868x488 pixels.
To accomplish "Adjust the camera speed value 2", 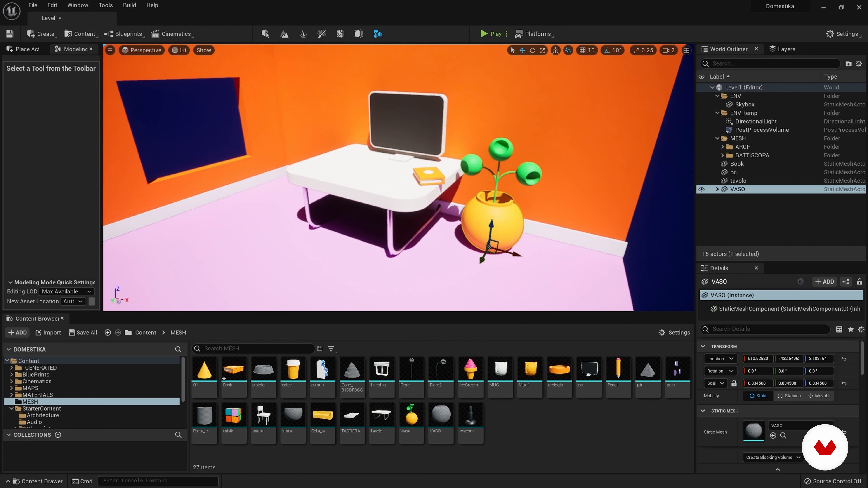I will point(669,50).
